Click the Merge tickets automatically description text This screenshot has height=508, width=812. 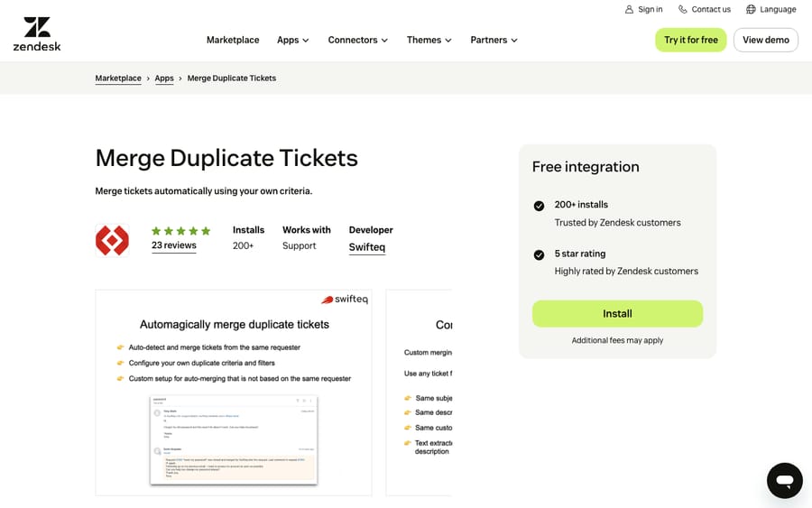[204, 191]
